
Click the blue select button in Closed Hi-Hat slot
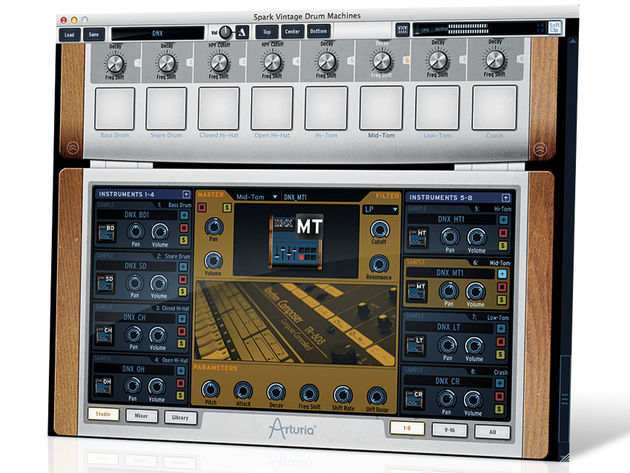click(182, 319)
